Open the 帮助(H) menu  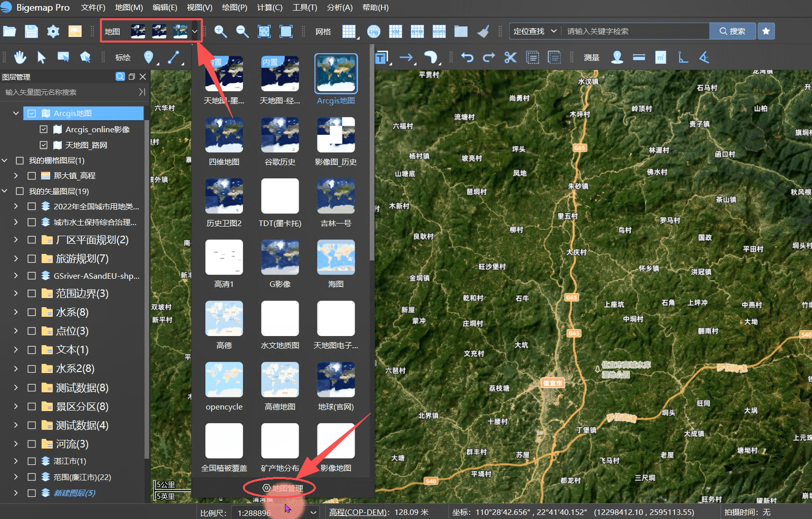point(375,8)
